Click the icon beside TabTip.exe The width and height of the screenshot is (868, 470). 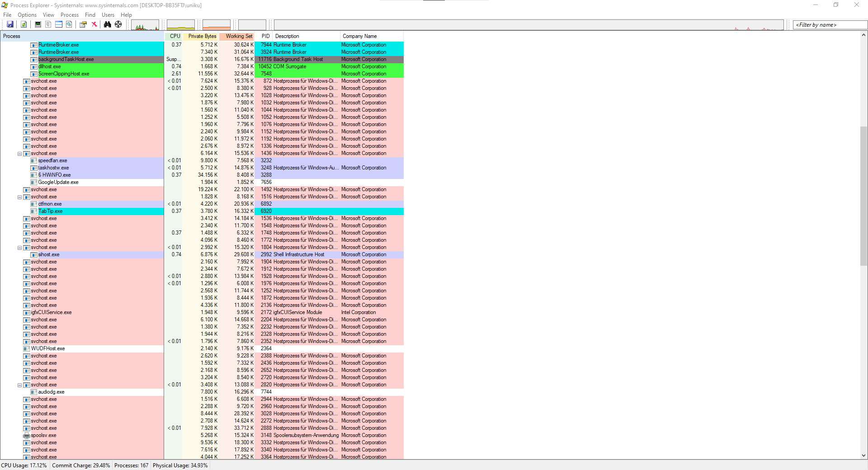pyautogui.click(x=34, y=211)
